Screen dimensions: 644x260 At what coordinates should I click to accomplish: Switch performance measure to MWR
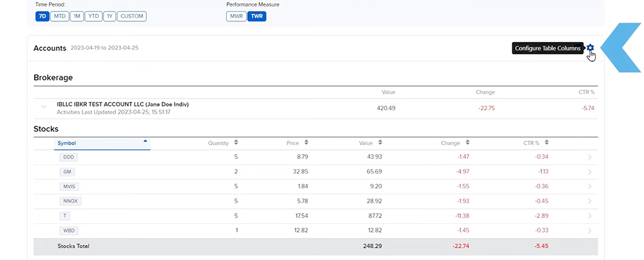(236, 16)
